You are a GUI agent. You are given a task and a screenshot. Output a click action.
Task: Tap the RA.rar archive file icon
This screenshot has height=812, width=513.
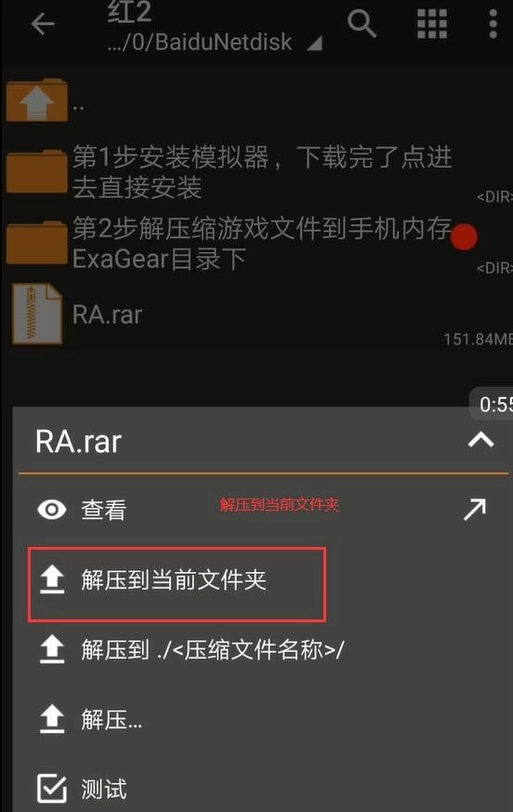37,313
